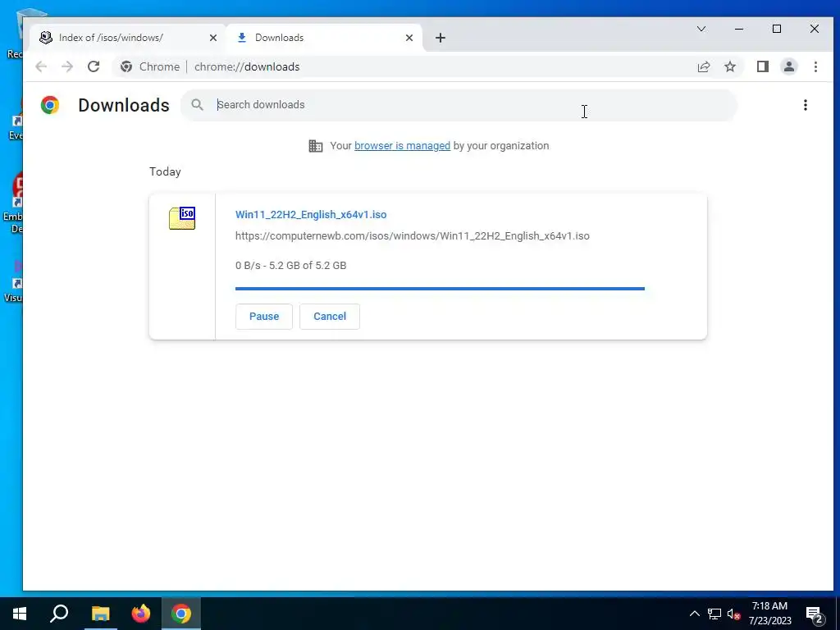Reload the Downloads page
Viewport: 840px width, 630px height.
94,66
